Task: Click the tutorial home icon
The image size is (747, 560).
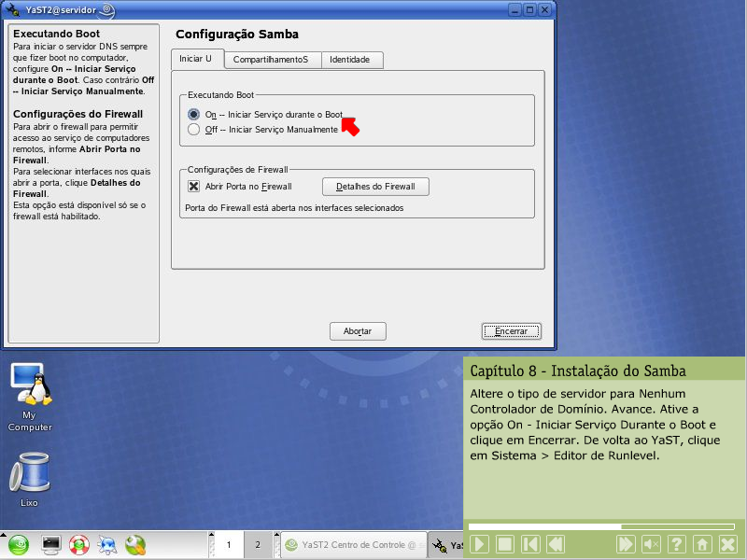Action: (x=702, y=544)
